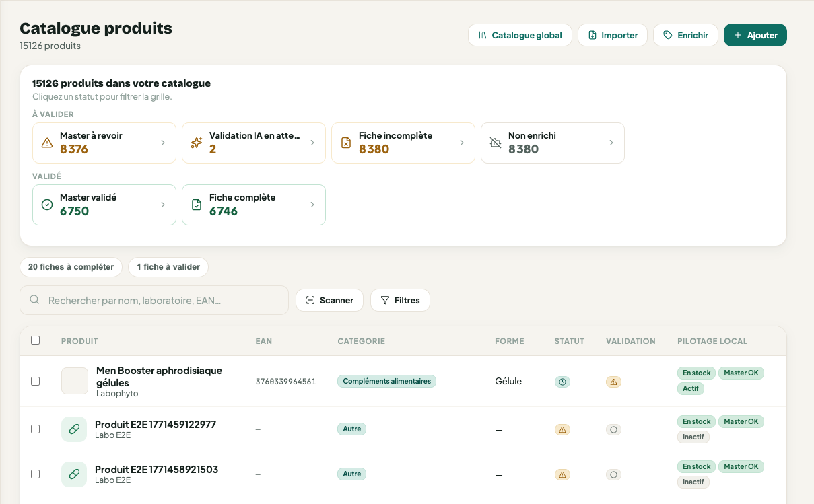Select the Men Booster aphrodisiaque row checkbox
The width and height of the screenshot is (814, 504).
pos(35,382)
